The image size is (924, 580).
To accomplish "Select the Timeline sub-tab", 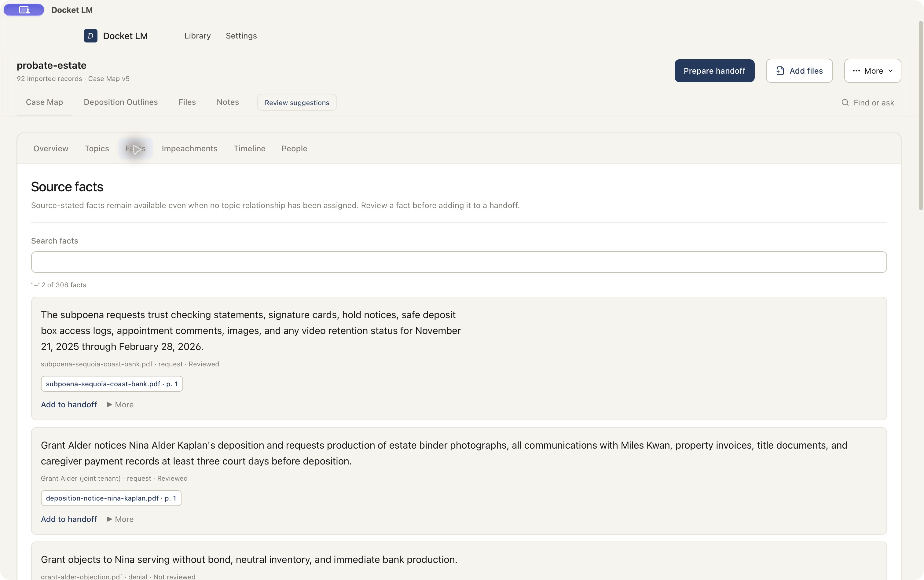I will click(250, 149).
